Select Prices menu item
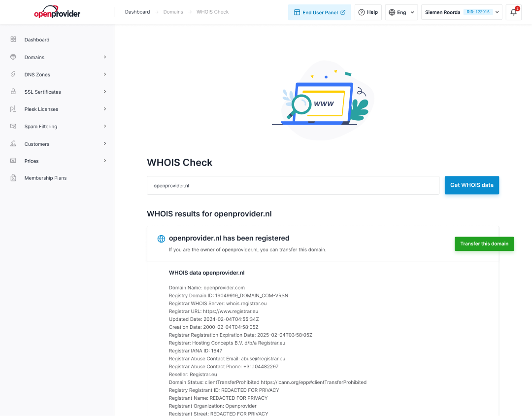The image size is (532, 416). [x=32, y=161]
